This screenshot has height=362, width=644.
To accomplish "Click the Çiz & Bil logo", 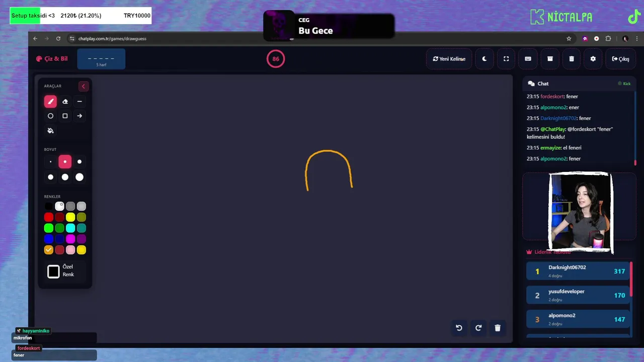I will [x=52, y=59].
